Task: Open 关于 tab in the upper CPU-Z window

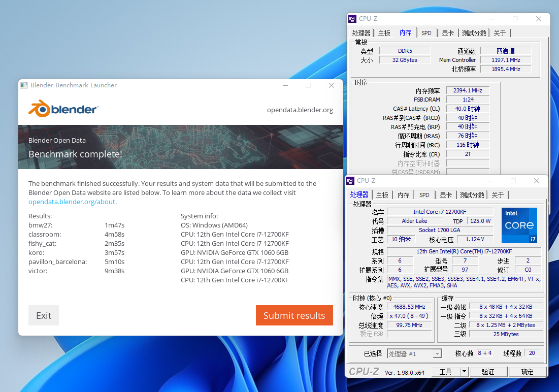Action: click(x=500, y=33)
